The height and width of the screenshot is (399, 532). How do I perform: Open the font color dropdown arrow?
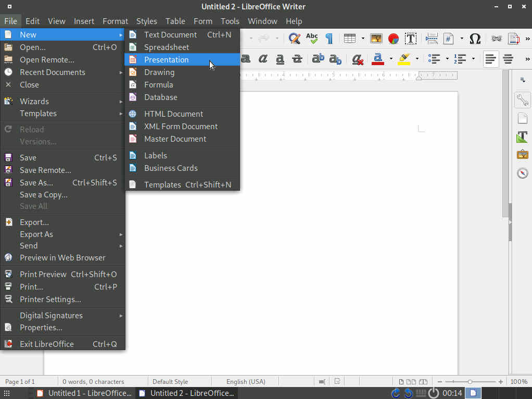[391, 59]
